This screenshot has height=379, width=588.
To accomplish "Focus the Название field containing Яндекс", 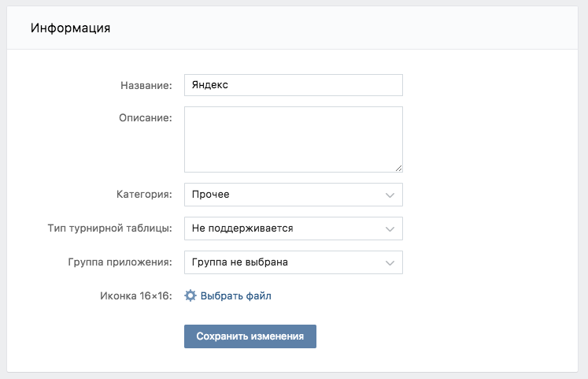I will [293, 85].
